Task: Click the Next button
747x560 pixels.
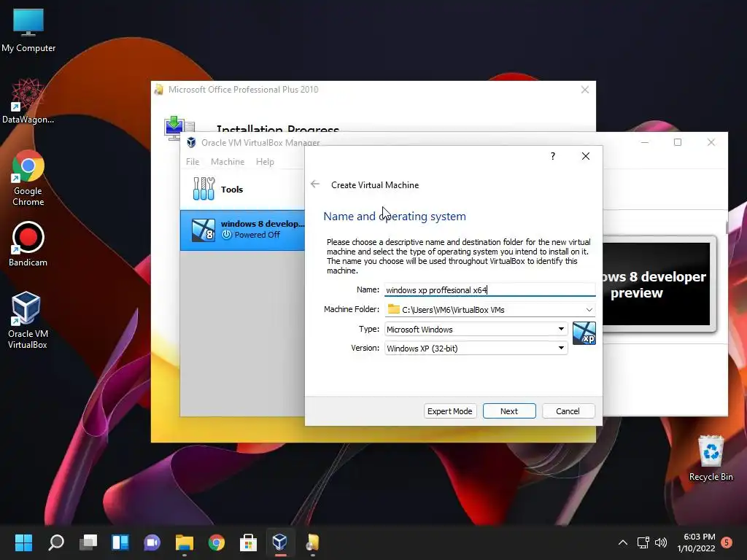Action: pyautogui.click(x=509, y=411)
